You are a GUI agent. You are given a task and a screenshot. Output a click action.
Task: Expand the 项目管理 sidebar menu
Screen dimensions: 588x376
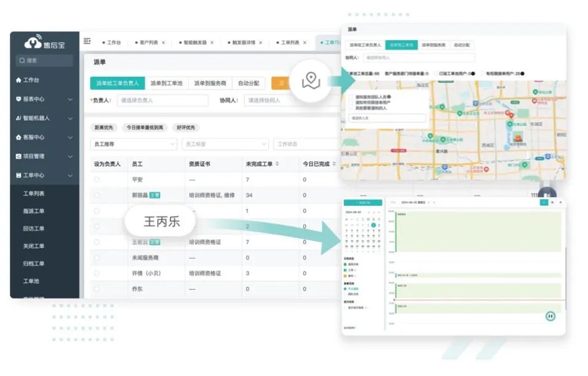(70, 157)
